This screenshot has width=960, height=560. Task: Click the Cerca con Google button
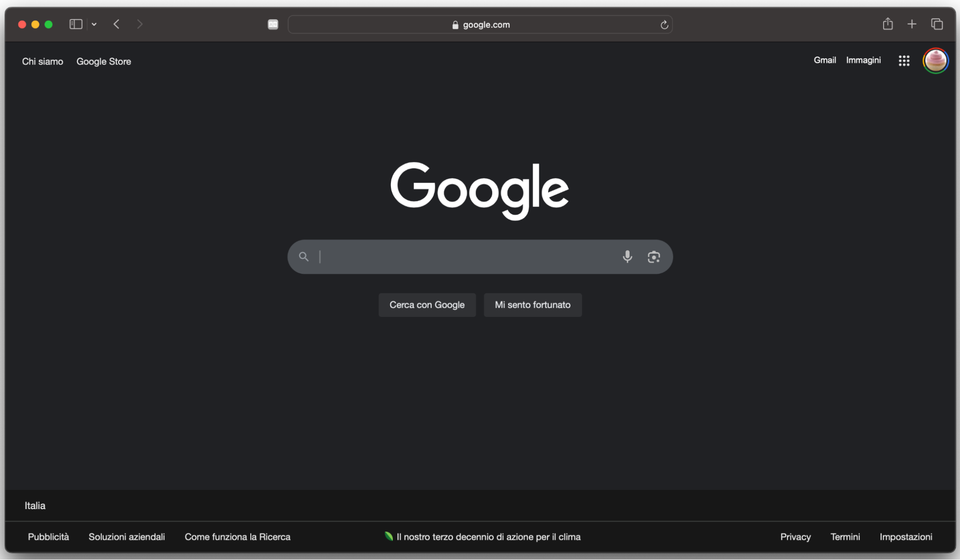pos(426,304)
